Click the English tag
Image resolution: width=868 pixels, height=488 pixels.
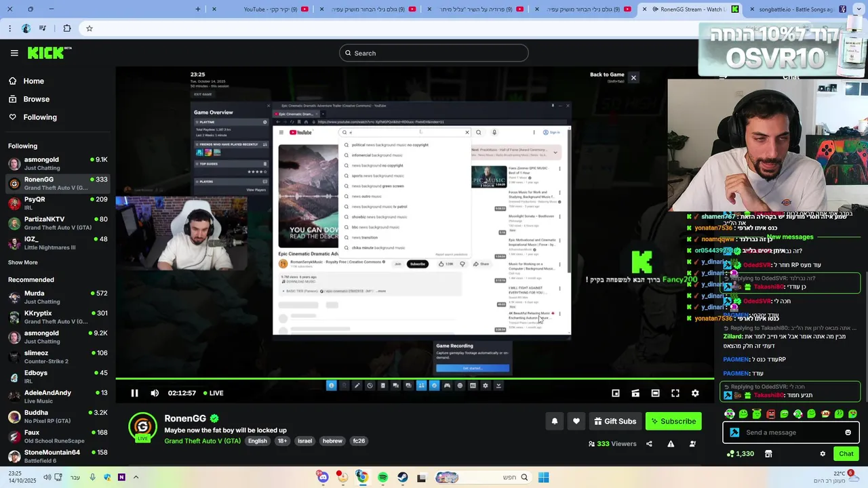258,441
